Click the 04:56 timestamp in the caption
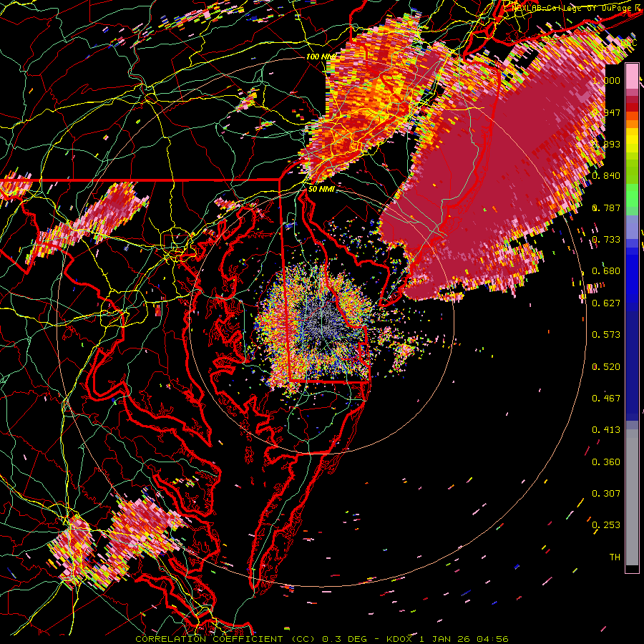 tap(492, 639)
